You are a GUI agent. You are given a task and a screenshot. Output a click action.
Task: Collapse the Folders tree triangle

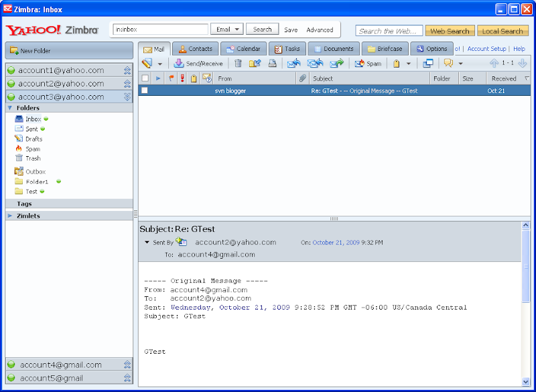10,108
